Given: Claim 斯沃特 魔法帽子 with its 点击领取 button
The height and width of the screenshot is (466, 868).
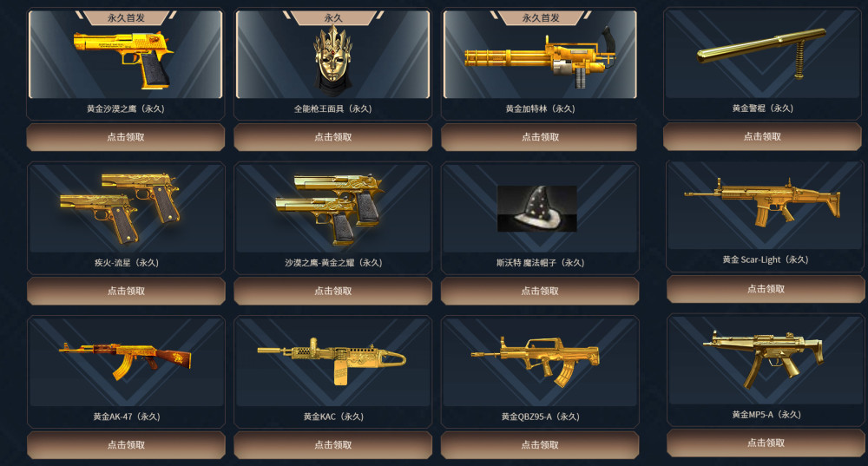Looking at the screenshot, I should coord(540,291).
